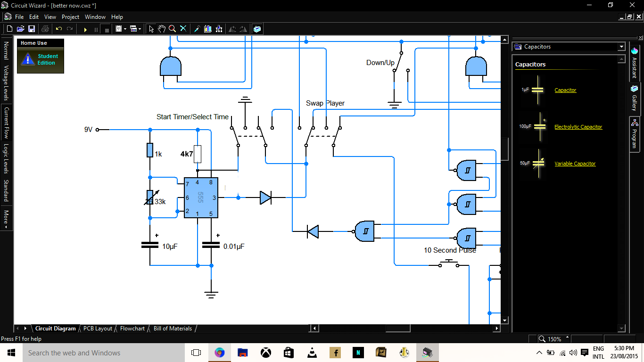
Task: Select the Current Flow view tab
Action: (x=6, y=123)
